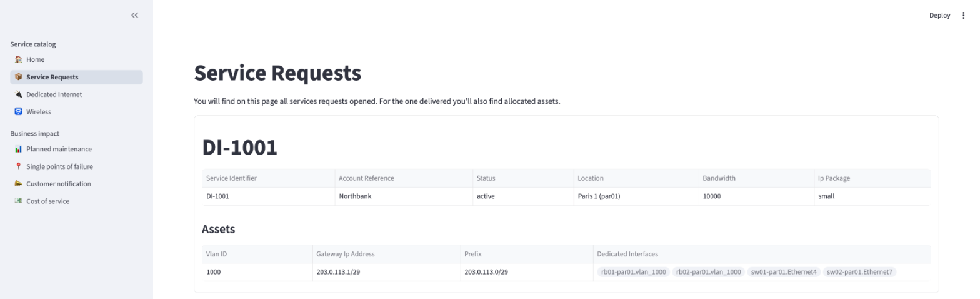
Task: Click the Single points of failure pin icon
Action: pos(18,166)
